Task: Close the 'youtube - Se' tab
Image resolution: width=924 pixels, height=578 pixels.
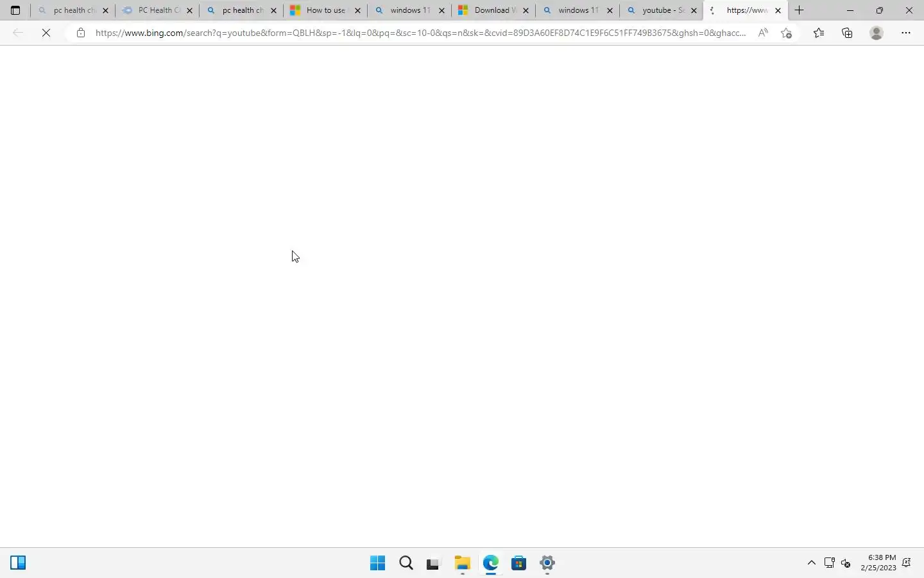Action: click(694, 10)
